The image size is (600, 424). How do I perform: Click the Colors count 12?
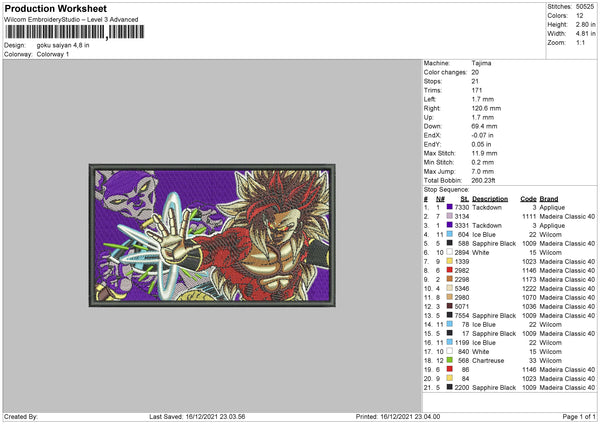(x=580, y=16)
